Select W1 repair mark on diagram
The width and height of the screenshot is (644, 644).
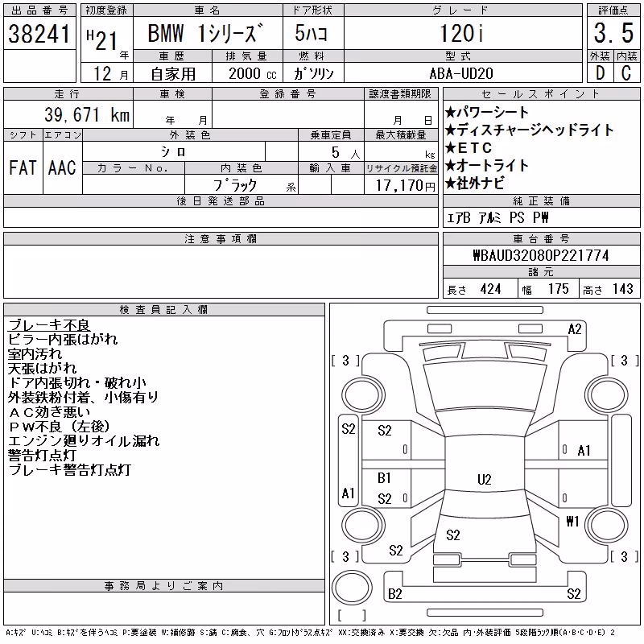point(572,522)
